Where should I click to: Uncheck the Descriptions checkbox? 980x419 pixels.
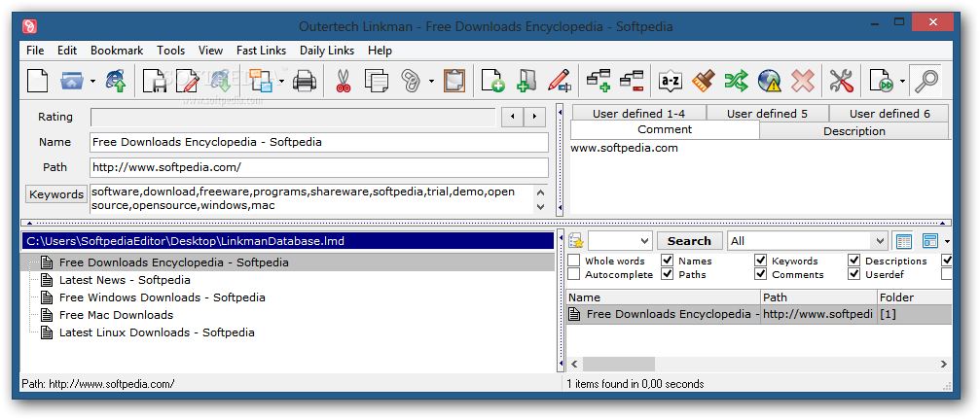853,261
